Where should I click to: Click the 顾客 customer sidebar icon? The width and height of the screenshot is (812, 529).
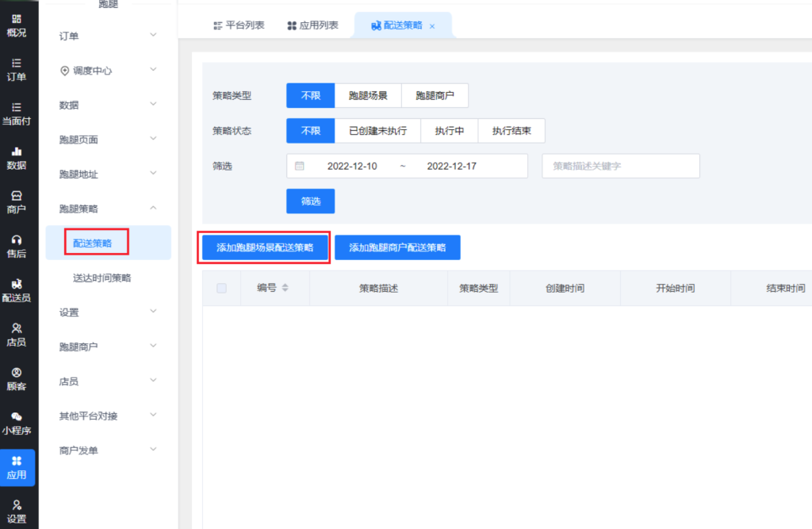[17, 379]
